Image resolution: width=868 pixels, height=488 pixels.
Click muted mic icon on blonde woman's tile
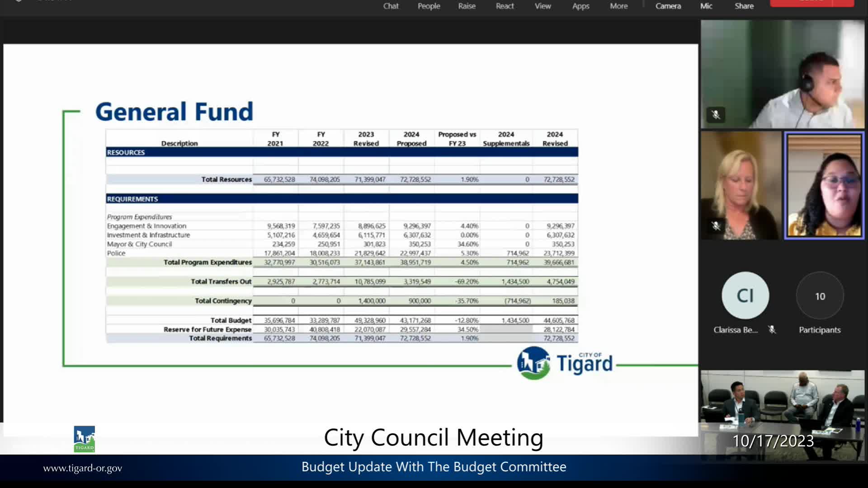(x=716, y=225)
